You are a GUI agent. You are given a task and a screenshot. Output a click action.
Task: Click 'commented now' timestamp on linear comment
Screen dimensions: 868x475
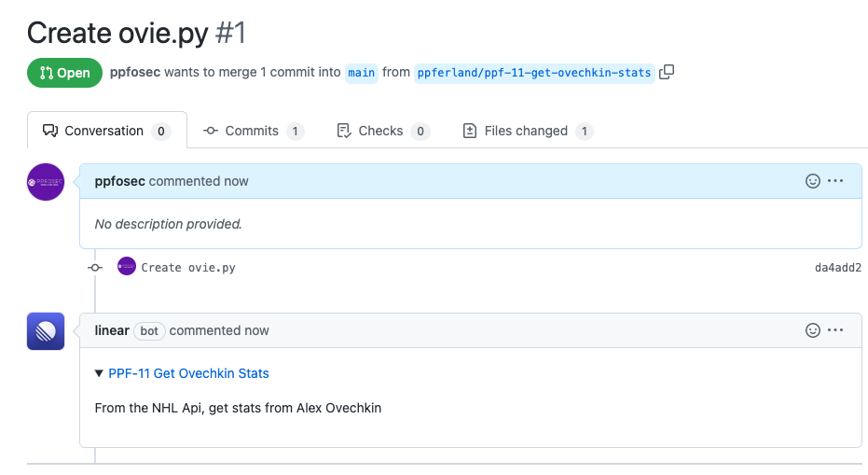click(x=219, y=330)
